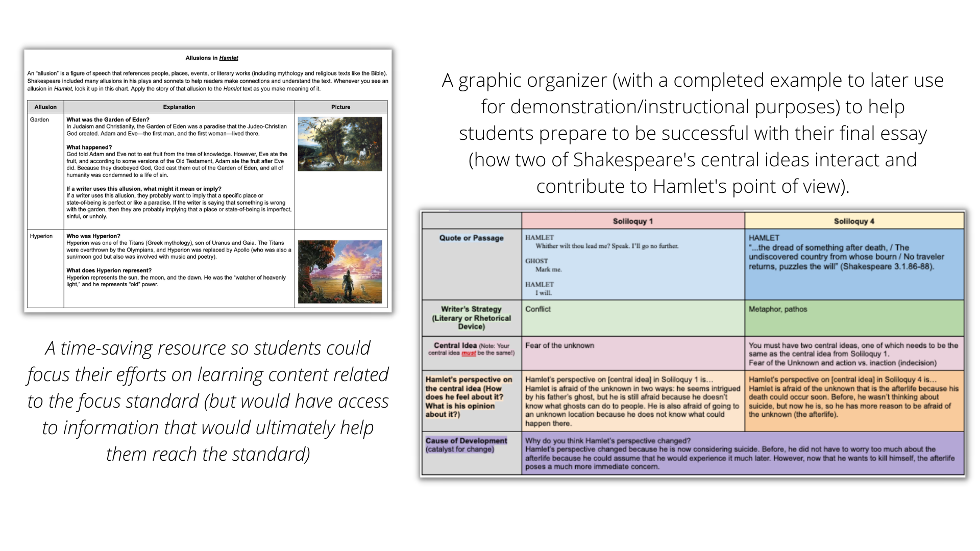980x551 pixels.
Task: Click the underlined Hamlet title link
Action: coord(229,58)
